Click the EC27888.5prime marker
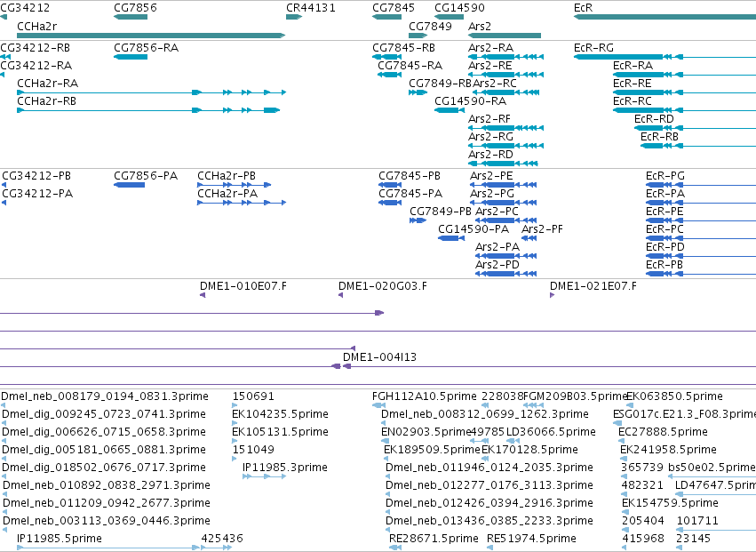 622,441
